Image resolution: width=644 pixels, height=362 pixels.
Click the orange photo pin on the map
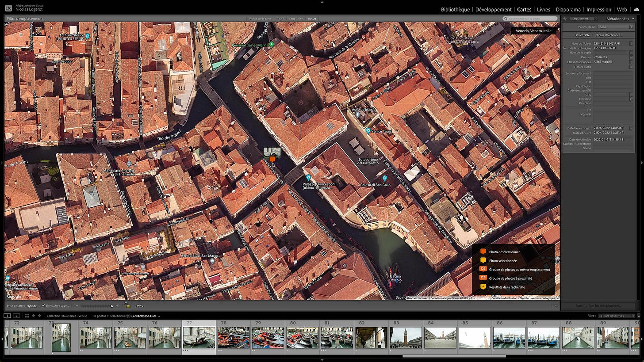pos(272,159)
